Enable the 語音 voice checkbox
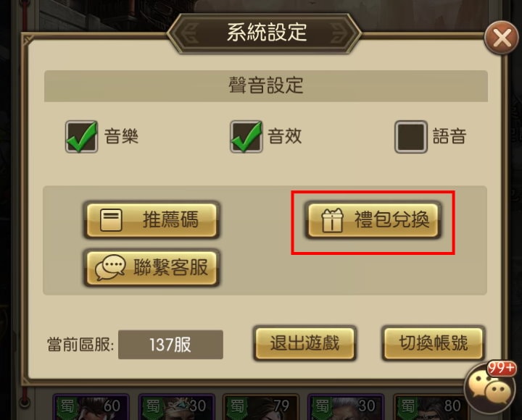This screenshot has height=420, width=522. (x=411, y=137)
